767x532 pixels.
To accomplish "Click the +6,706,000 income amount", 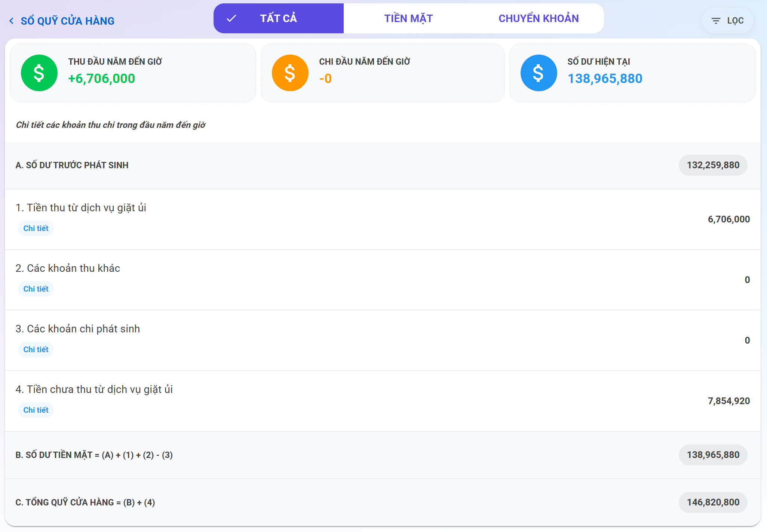I will tap(102, 79).
